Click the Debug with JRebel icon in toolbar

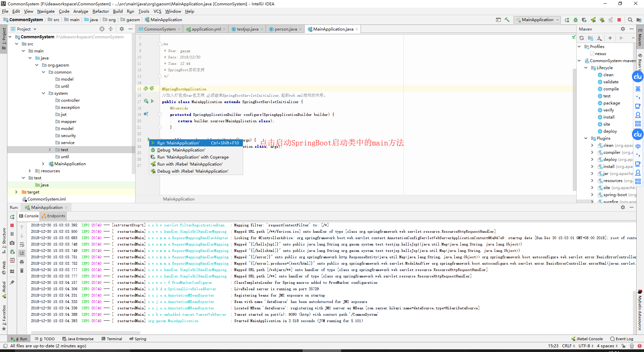click(x=602, y=20)
